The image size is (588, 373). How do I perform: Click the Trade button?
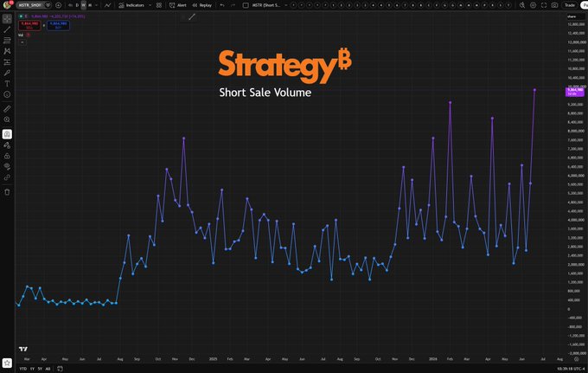(570, 5)
